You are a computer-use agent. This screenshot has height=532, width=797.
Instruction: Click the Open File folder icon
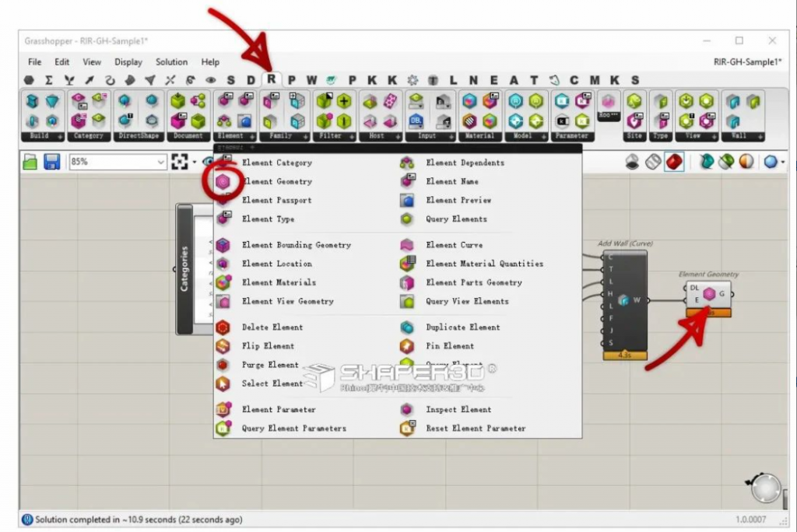[30, 162]
